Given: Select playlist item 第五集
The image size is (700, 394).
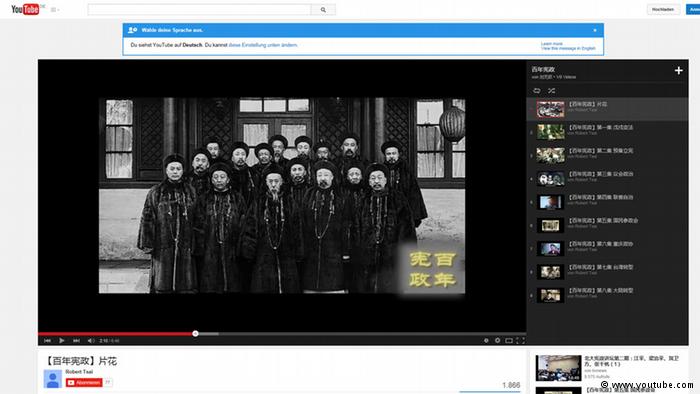Looking at the screenshot, I should tap(607, 225).
